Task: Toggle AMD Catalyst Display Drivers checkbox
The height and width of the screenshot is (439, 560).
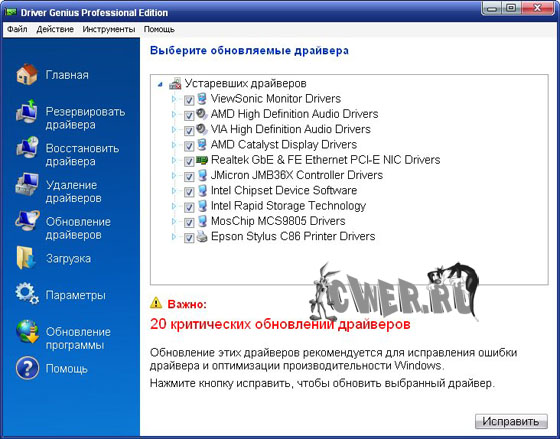Action: [189, 146]
